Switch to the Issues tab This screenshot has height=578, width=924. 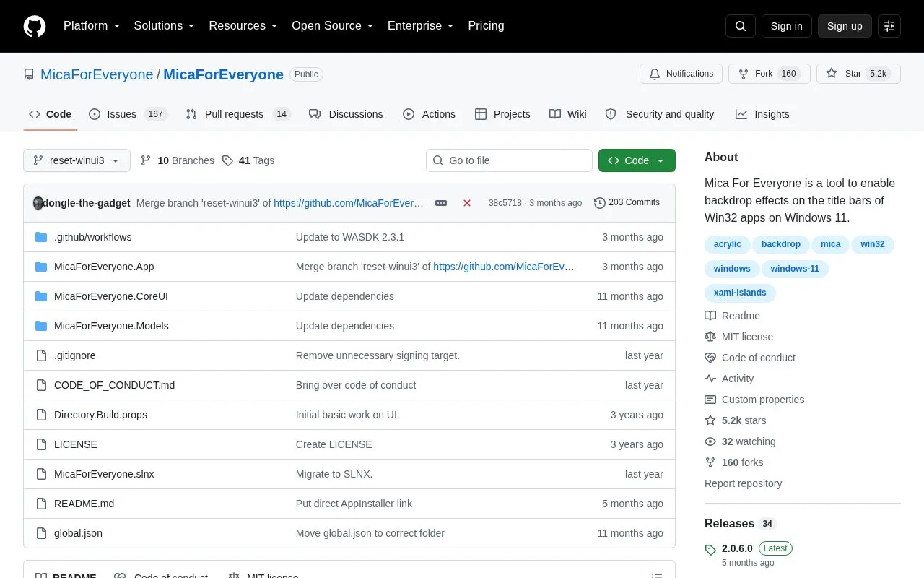point(128,114)
